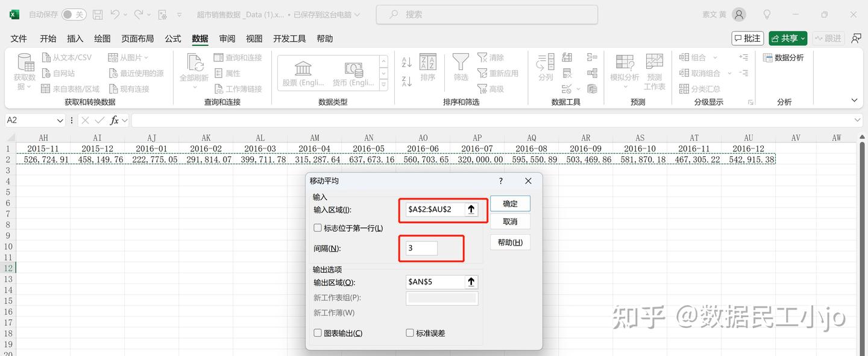The width and height of the screenshot is (868, 356).
Task: Check the chart output option
Action: (x=318, y=332)
